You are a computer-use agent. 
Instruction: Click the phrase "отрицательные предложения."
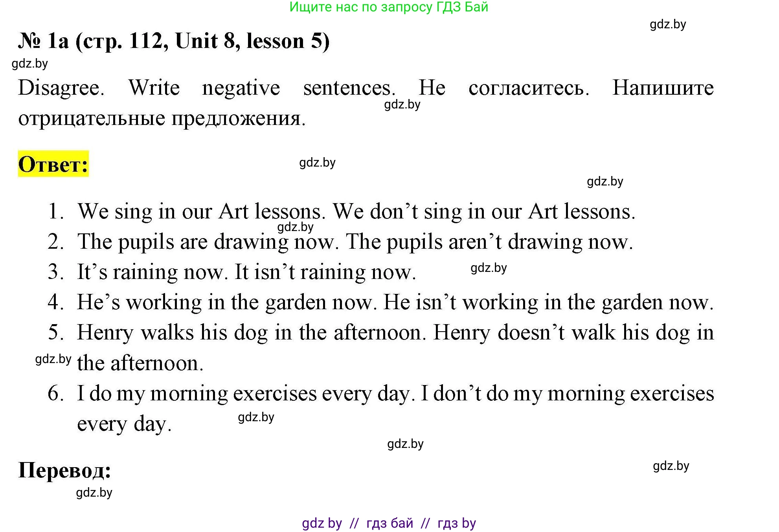[162, 118]
